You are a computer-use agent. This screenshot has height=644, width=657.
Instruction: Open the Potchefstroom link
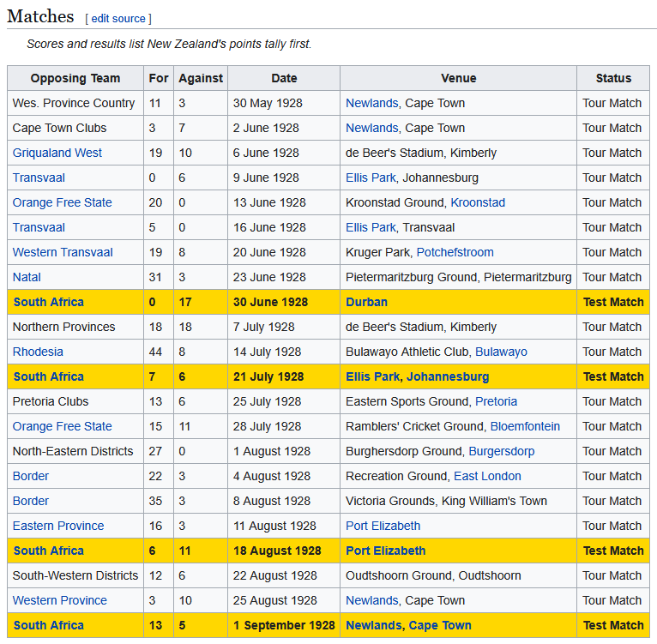point(455,252)
